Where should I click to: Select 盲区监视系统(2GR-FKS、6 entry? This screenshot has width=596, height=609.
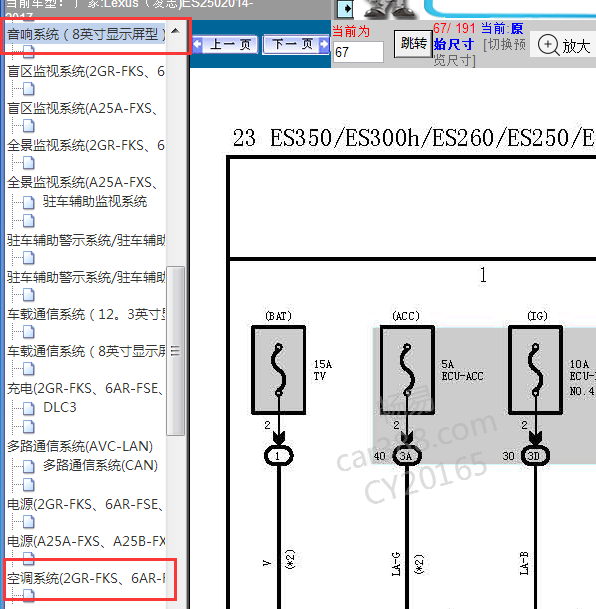[x=86, y=71]
